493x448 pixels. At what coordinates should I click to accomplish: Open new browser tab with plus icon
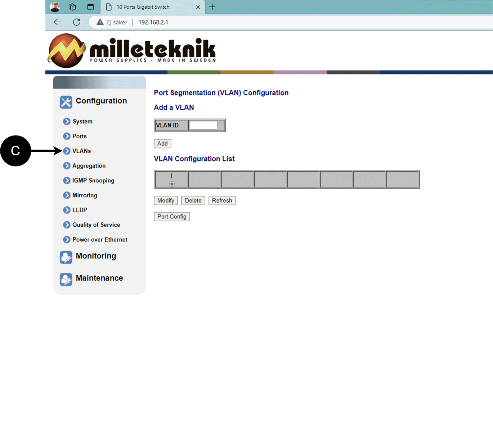point(212,7)
